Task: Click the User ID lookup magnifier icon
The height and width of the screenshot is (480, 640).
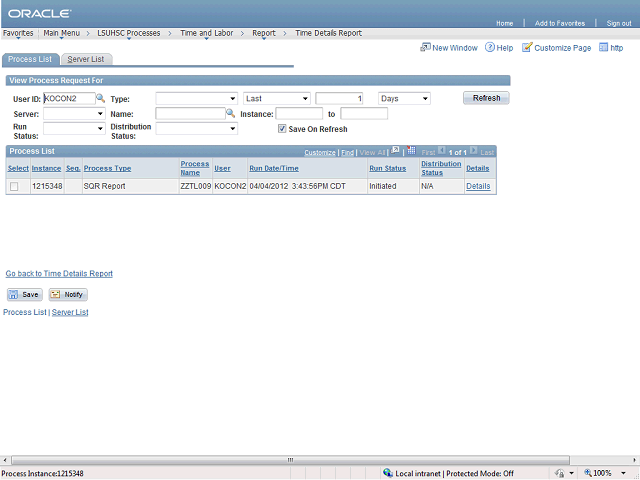Action: 100,99
